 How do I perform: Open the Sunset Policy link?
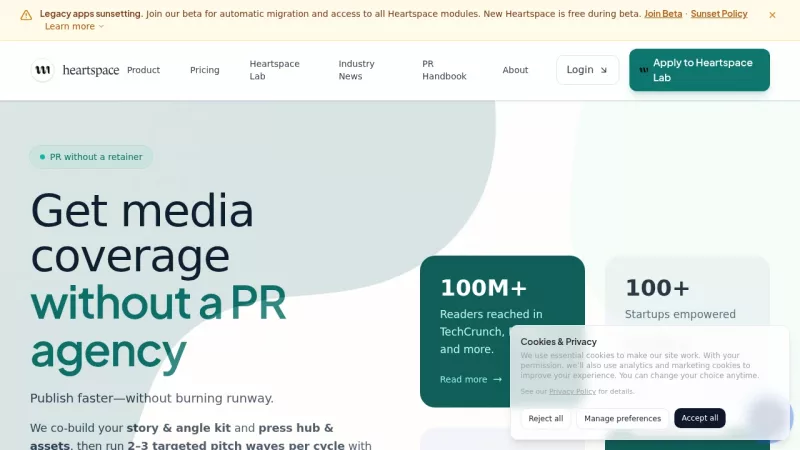tap(718, 14)
